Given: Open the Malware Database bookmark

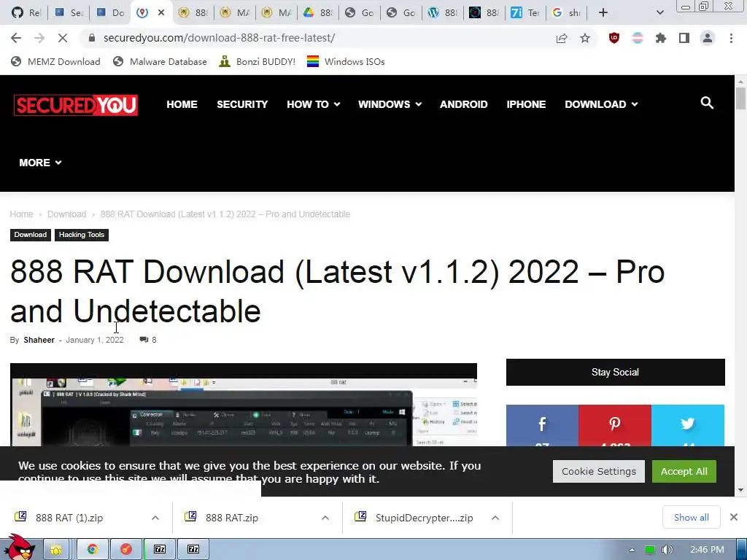Looking at the screenshot, I should pyautogui.click(x=160, y=62).
